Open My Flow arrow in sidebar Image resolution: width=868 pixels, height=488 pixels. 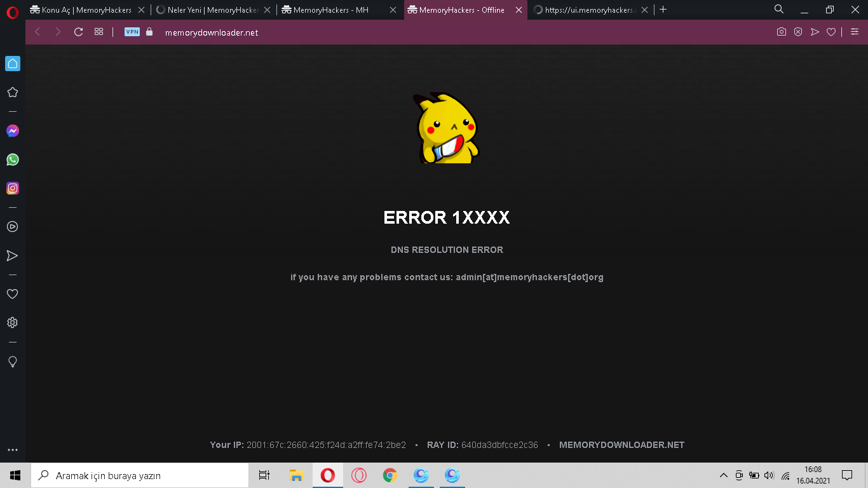point(12,255)
